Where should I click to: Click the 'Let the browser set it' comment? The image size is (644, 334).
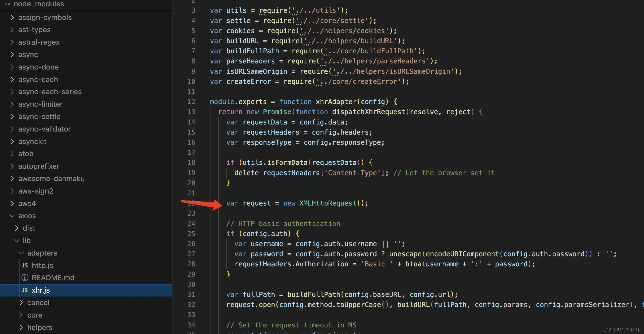pos(444,173)
